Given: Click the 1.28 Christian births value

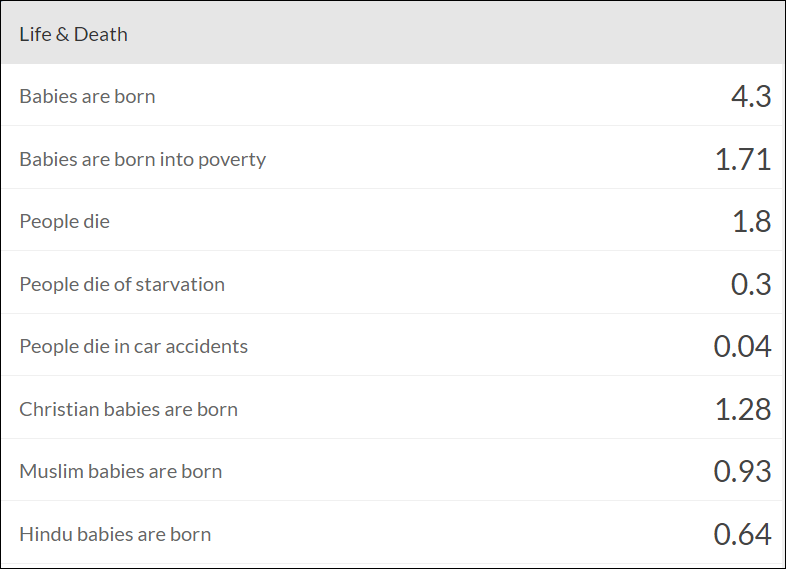Looking at the screenshot, I should tap(742, 409).
